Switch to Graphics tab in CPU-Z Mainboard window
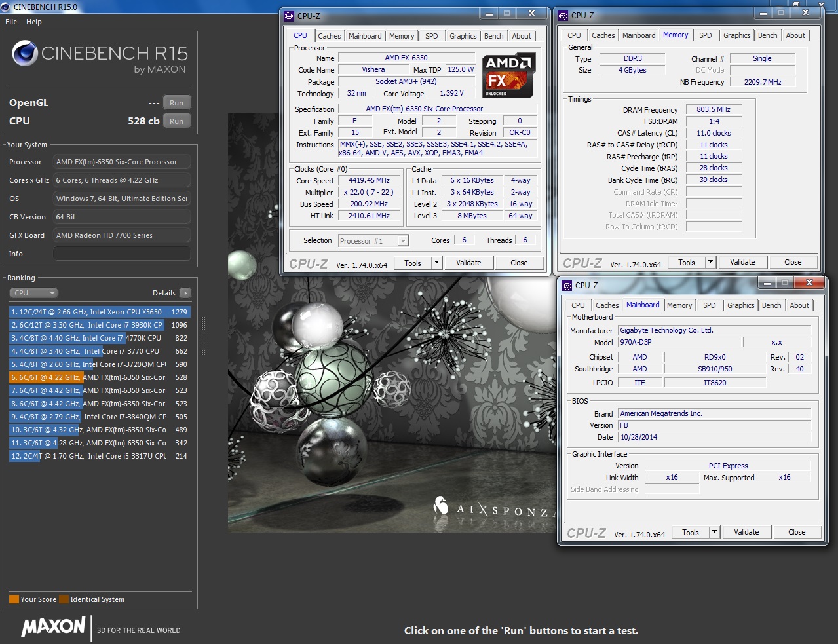 click(741, 305)
